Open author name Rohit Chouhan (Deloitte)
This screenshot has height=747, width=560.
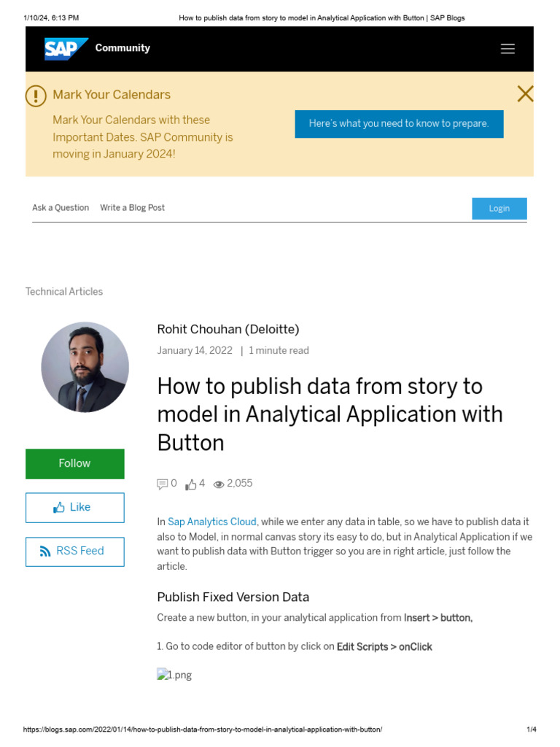pos(228,329)
